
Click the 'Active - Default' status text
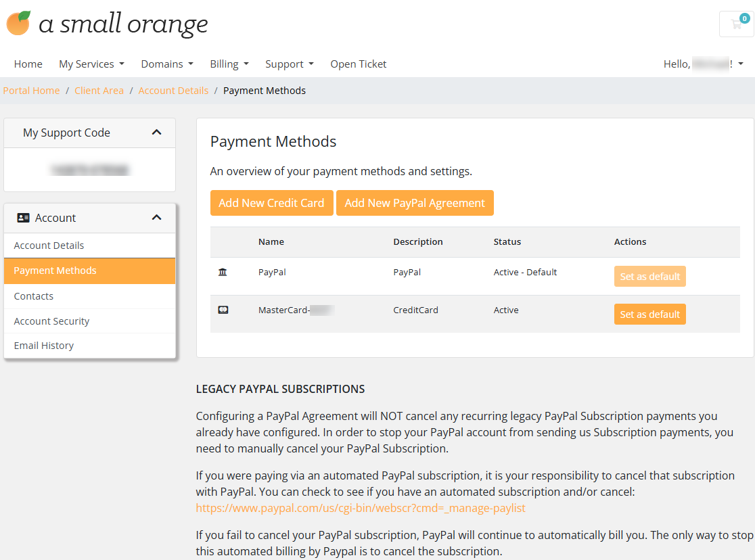(525, 272)
